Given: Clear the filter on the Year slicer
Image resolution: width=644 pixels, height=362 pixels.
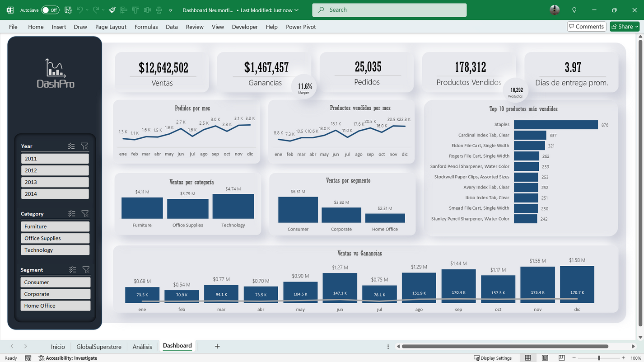Looking at the screenshot, I should click(x=84, y=146).
